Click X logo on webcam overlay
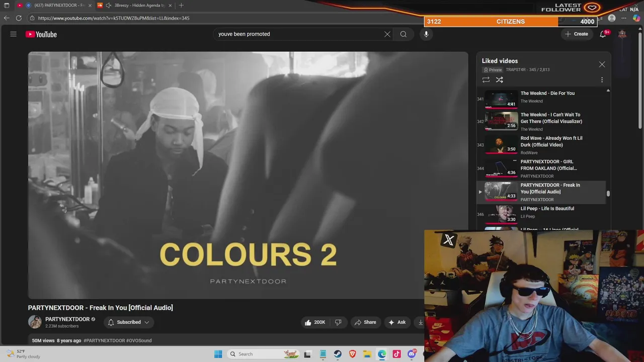The image size is (644, 362). (x=448, y=240)
